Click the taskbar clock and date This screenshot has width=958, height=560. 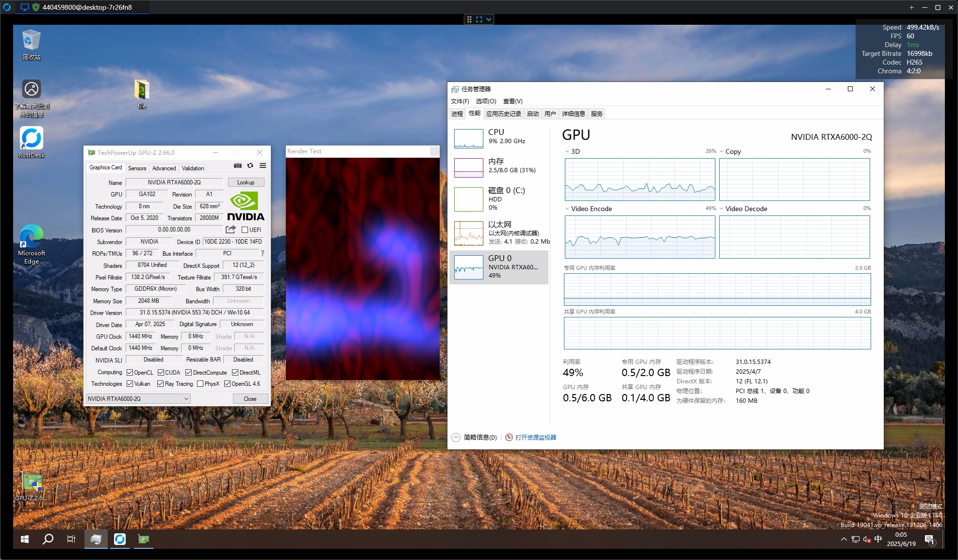(x=901, y=539)
